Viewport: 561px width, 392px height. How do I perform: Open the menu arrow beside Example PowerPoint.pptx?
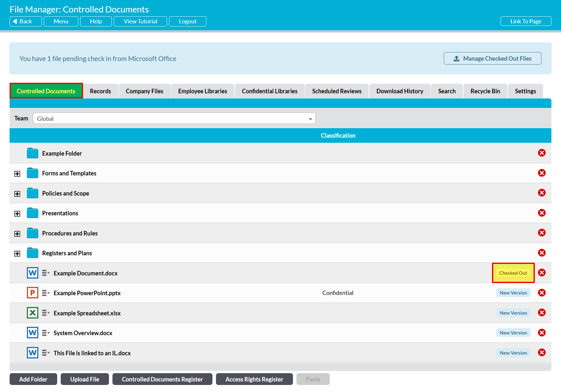(x=46, y=293)
